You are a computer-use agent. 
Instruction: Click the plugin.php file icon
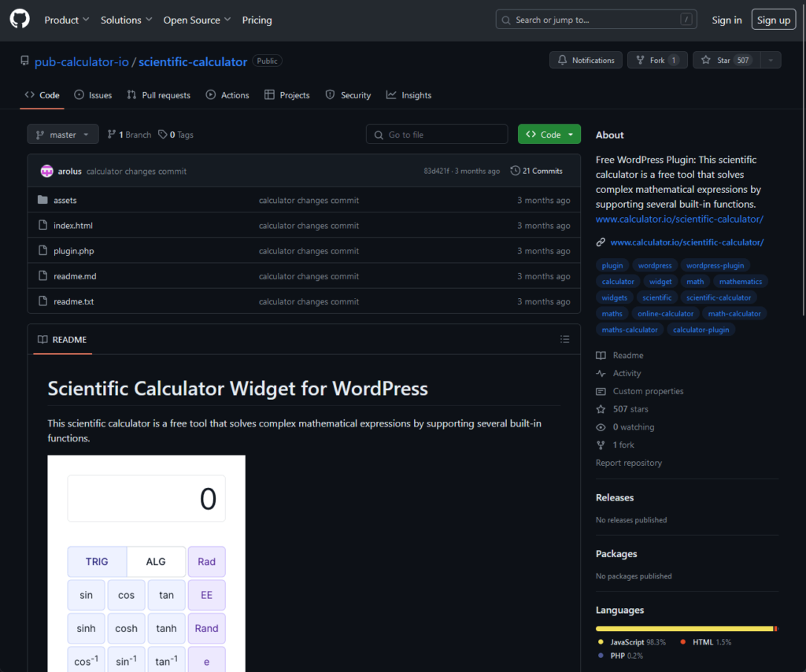coord(43,251)
